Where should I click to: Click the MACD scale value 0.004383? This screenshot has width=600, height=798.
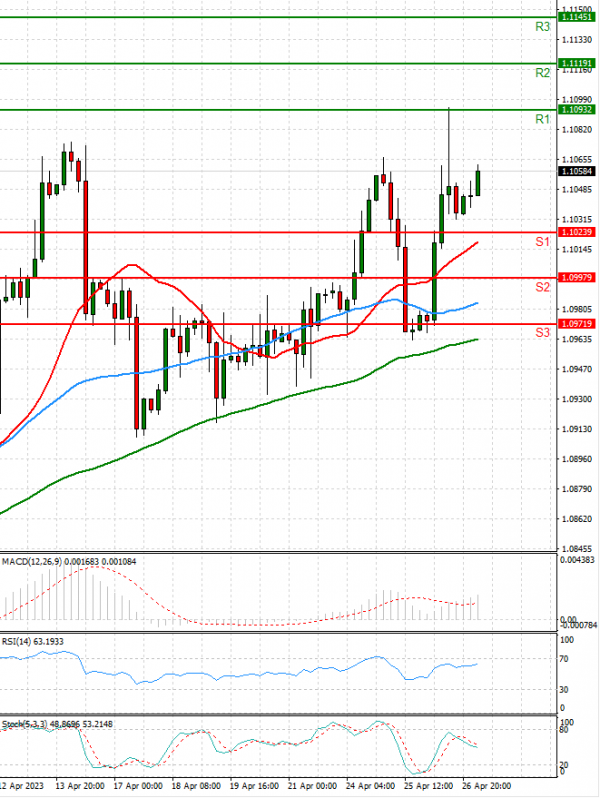point(577,560)
